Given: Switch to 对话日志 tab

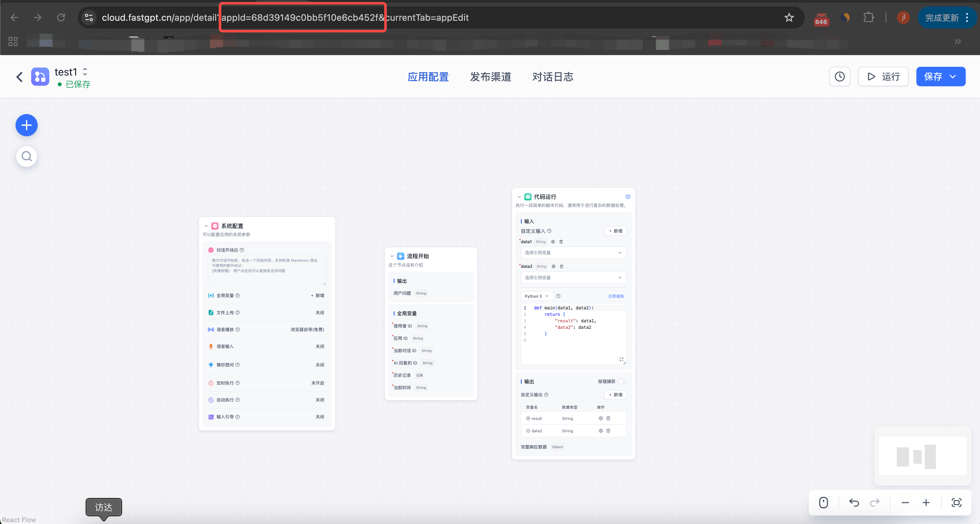Looking at the screenshot, I should pos(552,77).
